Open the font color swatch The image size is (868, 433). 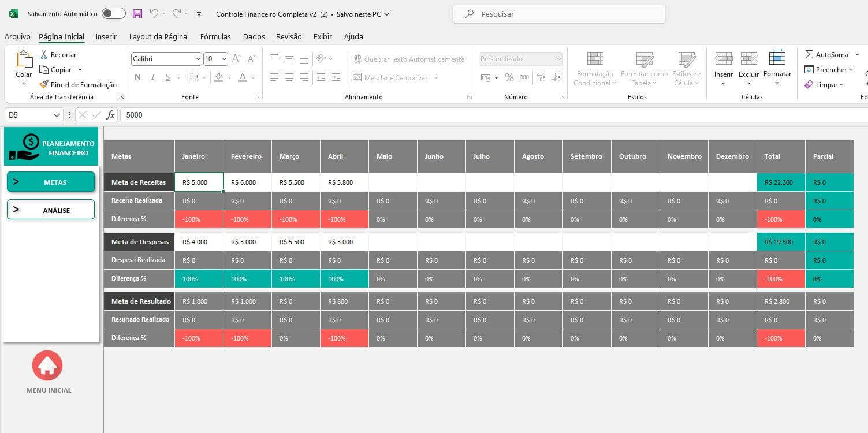pyautogui.click(x=242, y=77)
